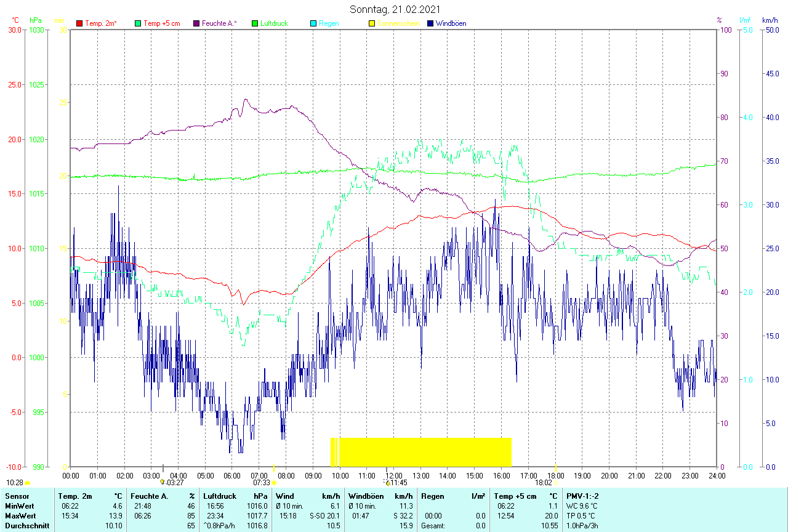Click the 'Feuchte A.' column header in table

point(149,496)
